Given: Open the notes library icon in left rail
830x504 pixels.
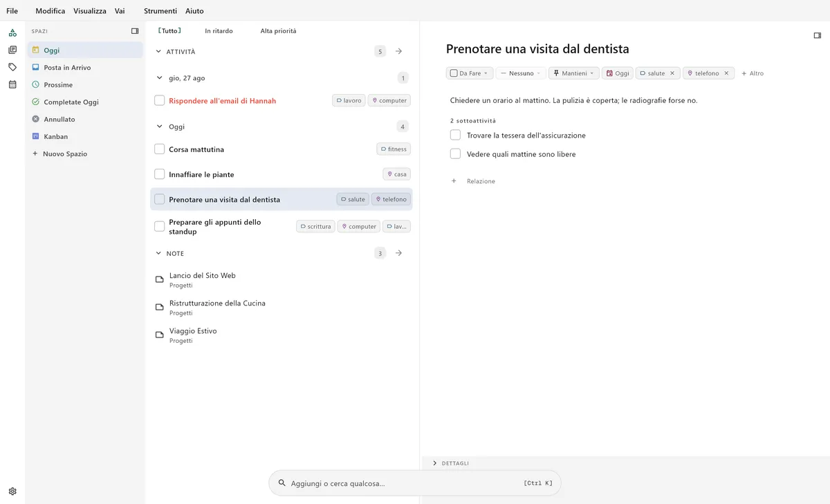Looking at the screenshot, I should click(12, 50).
